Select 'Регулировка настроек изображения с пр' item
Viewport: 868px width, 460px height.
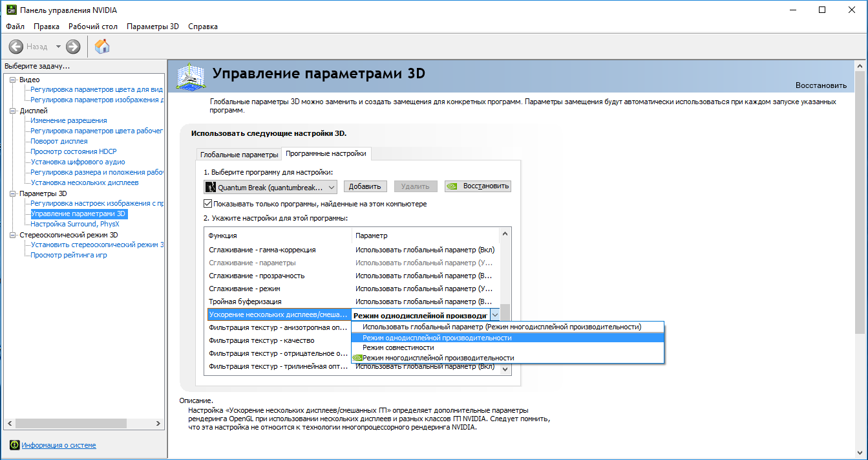(x=96, y=203)
